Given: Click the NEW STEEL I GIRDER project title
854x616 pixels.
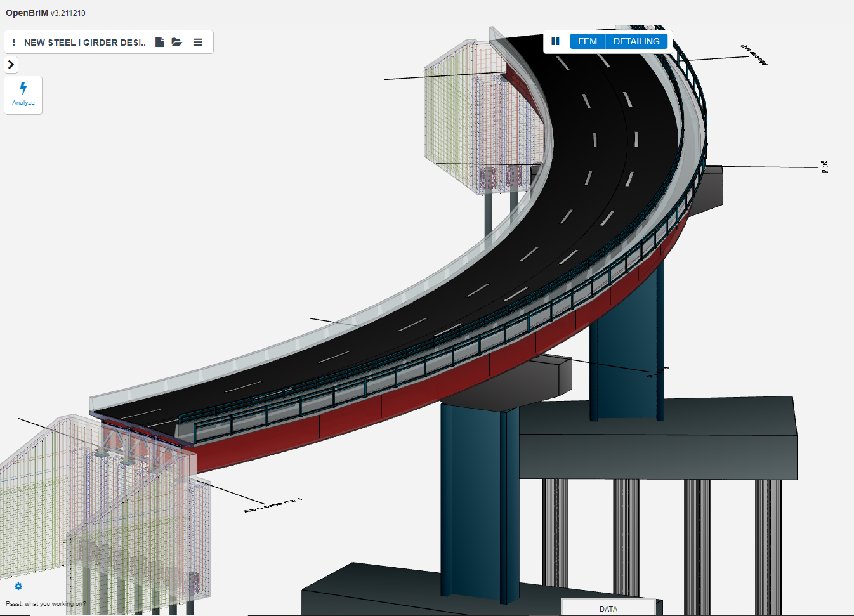Looking at the screenshot, I should coord(85,43).
